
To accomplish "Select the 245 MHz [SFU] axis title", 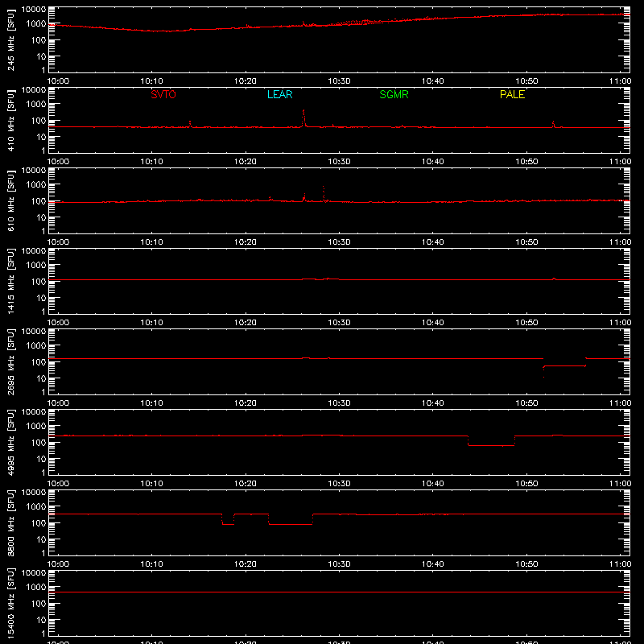I will [x=10, y=39].
